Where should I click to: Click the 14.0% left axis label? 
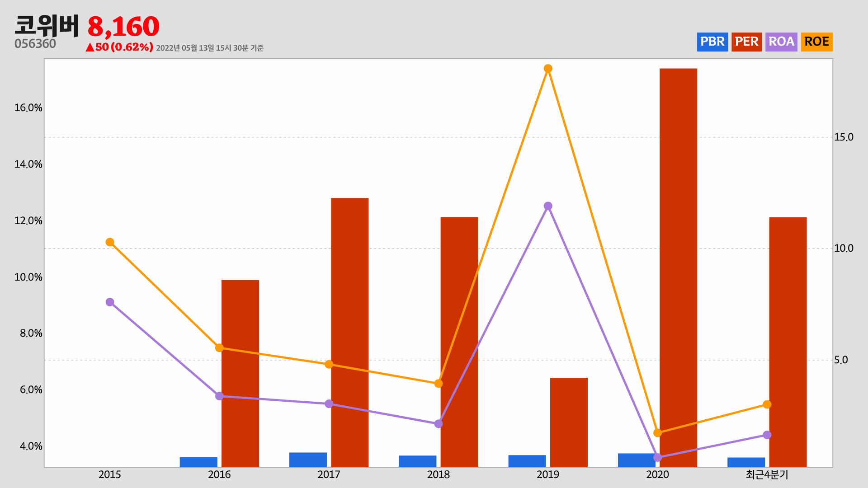(28, 164)
